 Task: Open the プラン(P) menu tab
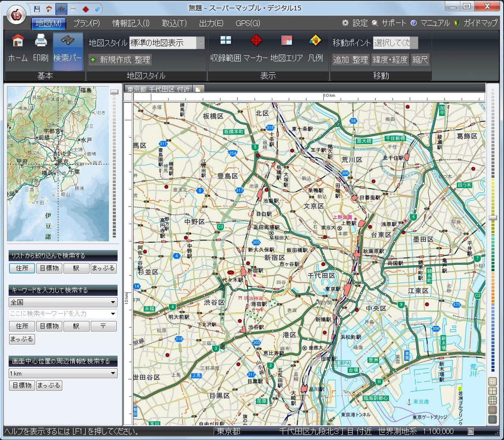(x=86, y=23)
